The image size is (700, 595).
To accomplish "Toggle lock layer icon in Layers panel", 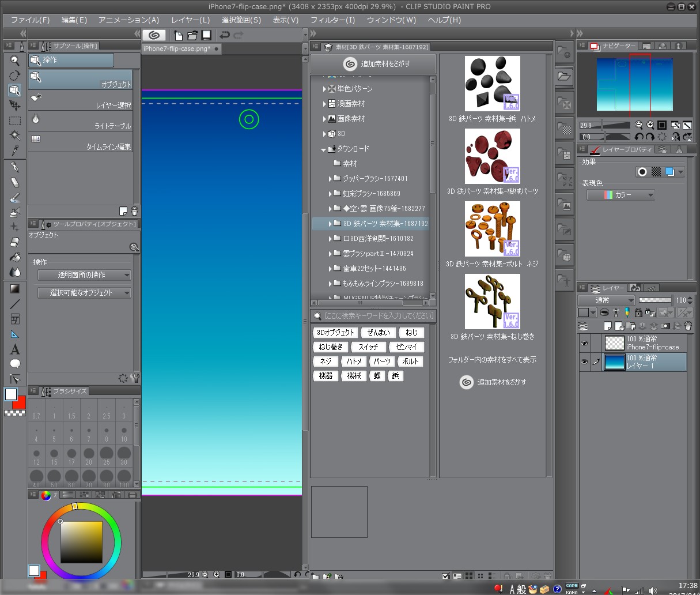I will pos(638,312).
